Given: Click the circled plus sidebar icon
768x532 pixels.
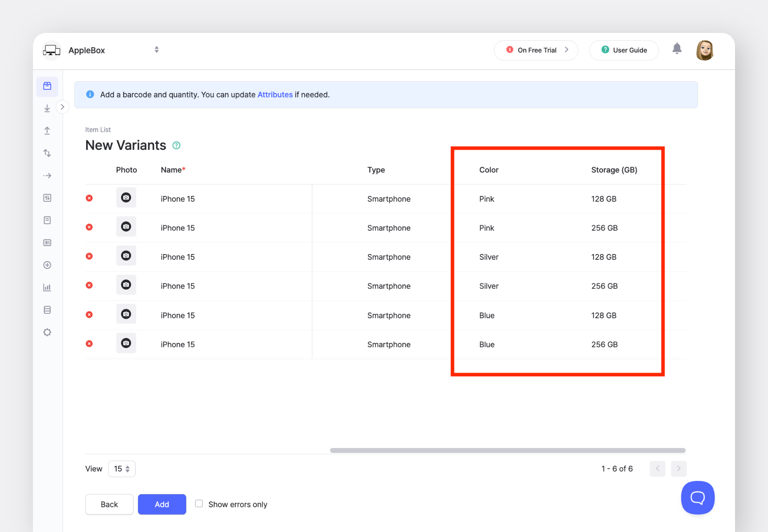Looking at the screenshot, I should click(x=47, y=265).
